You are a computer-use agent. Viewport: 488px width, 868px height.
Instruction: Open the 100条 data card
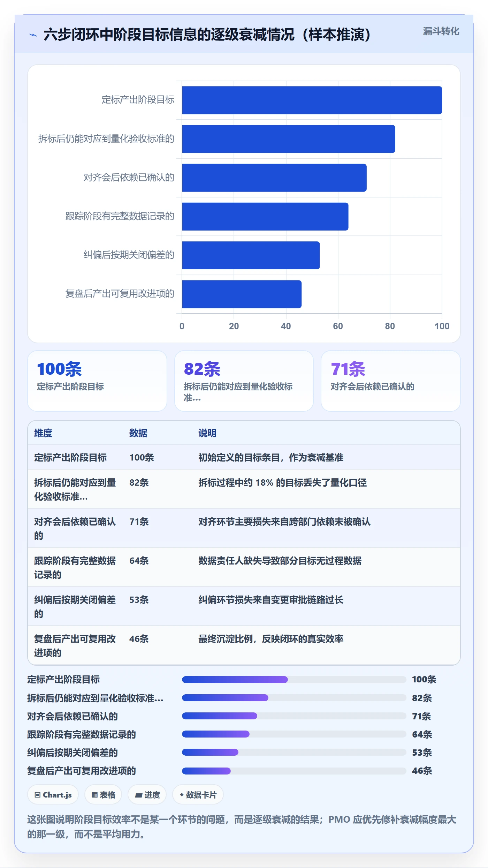97,381
